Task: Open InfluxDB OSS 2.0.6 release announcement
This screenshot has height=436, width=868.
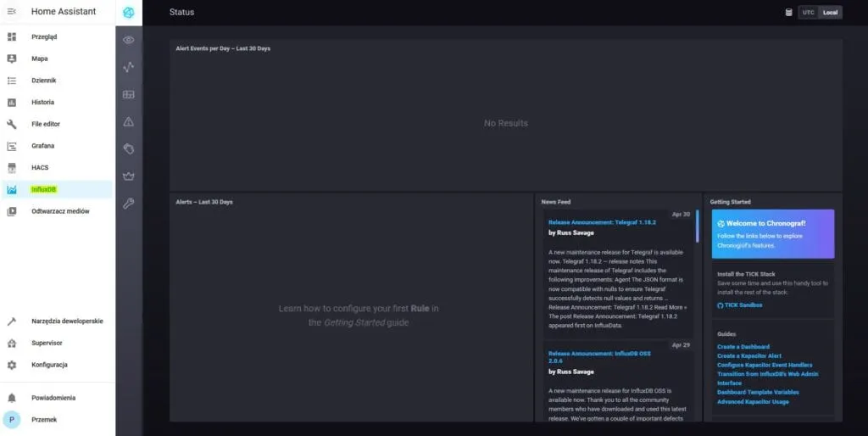Action: [x=599, y=357]
